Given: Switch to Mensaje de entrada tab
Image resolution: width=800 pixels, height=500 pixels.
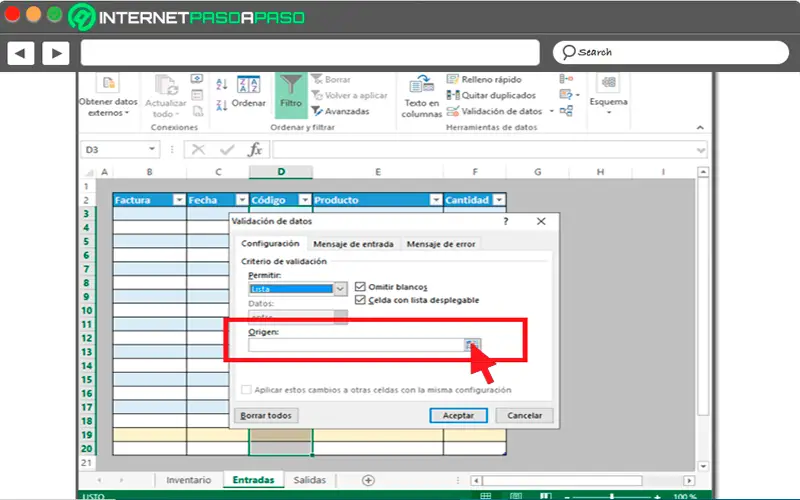Looking at the screenshot, I should 353,244.
